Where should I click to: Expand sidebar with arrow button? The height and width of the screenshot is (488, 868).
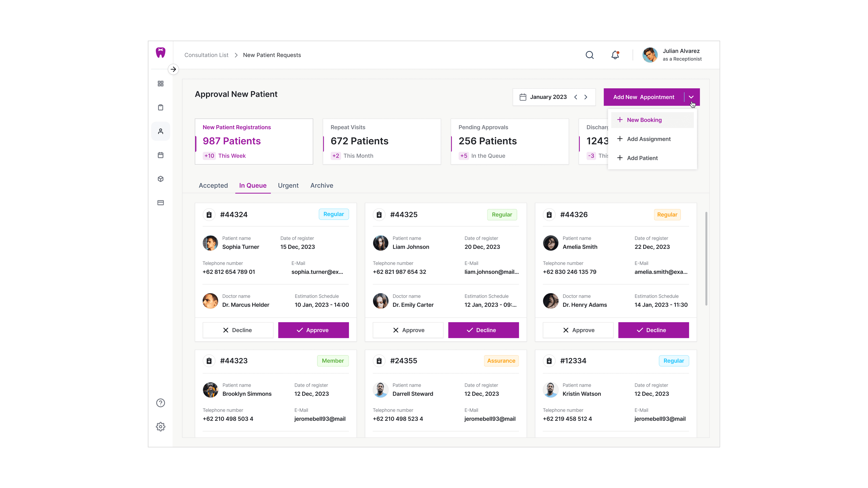(x=173, y=69)
